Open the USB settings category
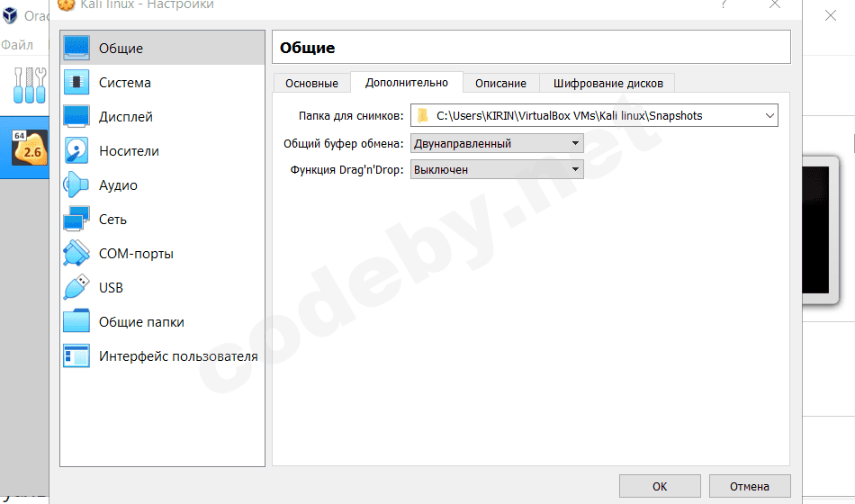The width and height of the screenshot is (855, 504). 163,287
